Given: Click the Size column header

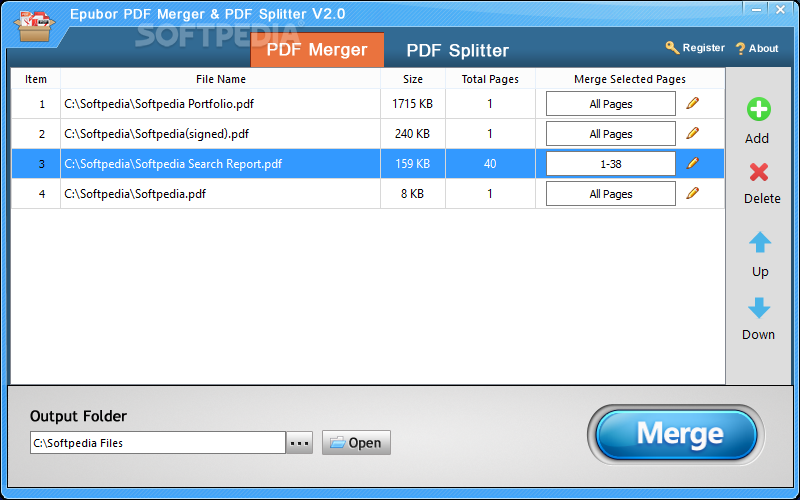Looking at the screenshot, I should [413, 79].
